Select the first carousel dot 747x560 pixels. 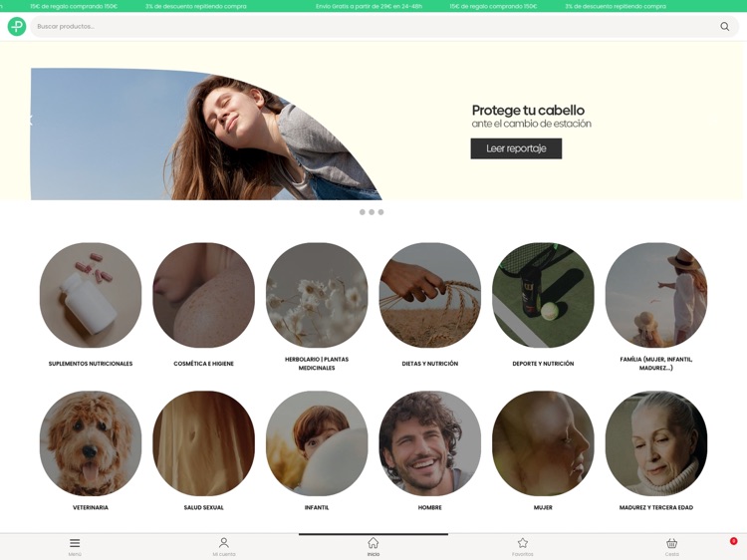(363, 212)
